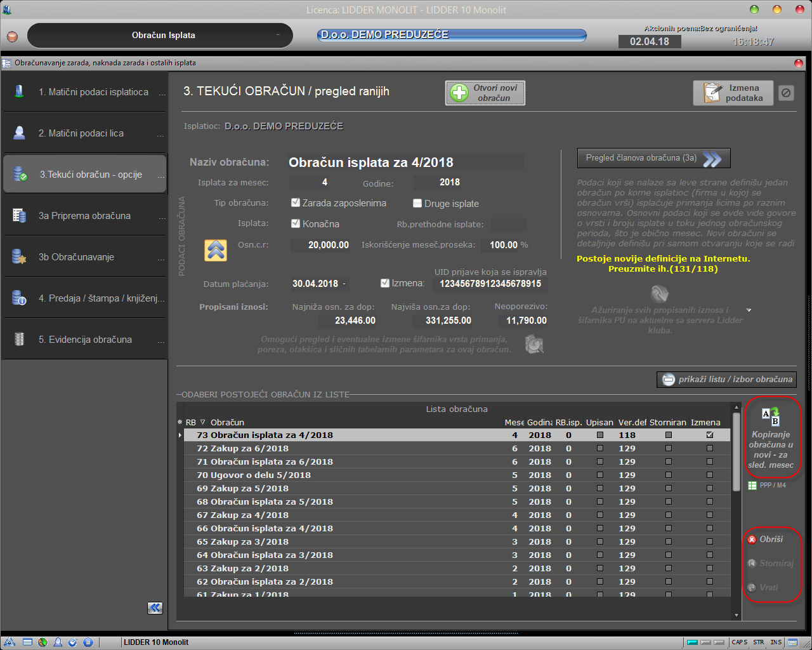
Task: Click the globe icon in the bottom status bar
Action: (43, 642)
